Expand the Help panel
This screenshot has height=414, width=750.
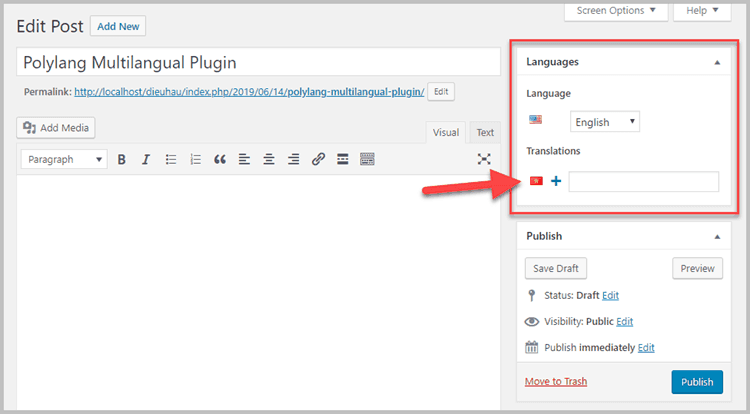pos(702,11)
